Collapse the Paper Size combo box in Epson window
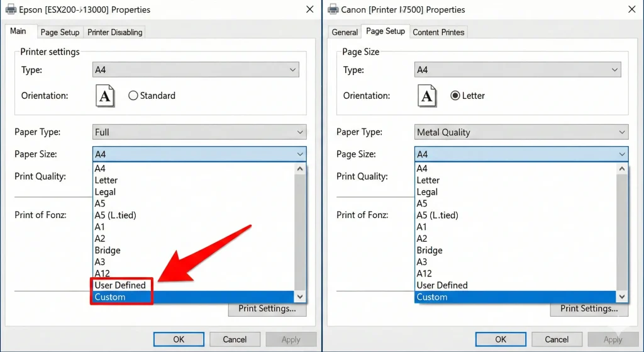This screenshot has height=352, width=644. (x=199, y=154)
